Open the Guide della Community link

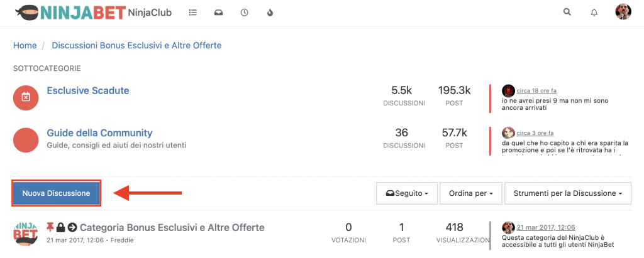click(x=99, y=133)
